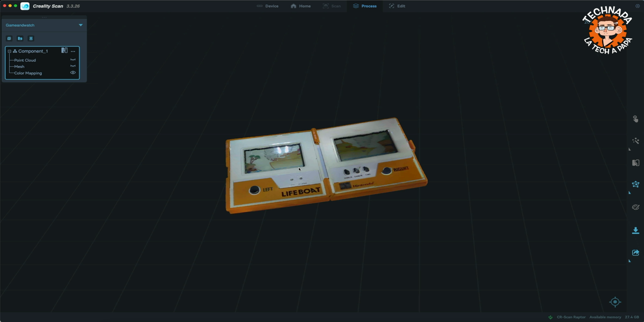
Task: Click the import file icon in project panel
Action: (x=31, y=39)
